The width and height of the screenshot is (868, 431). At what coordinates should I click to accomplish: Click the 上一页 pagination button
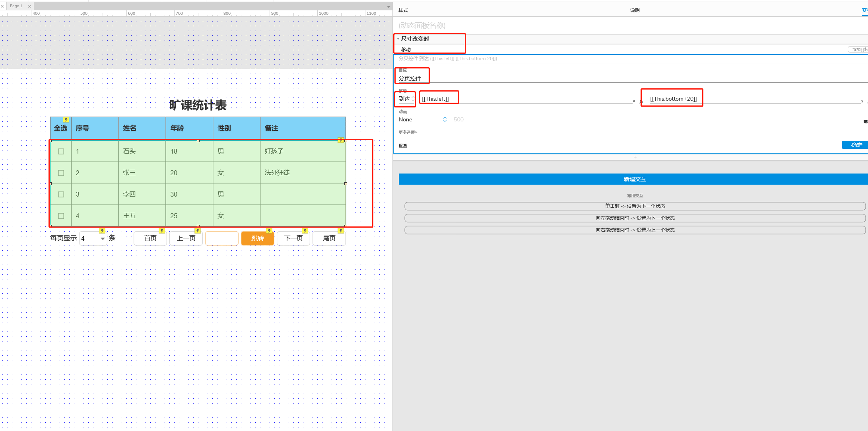(x=186, y=238)
